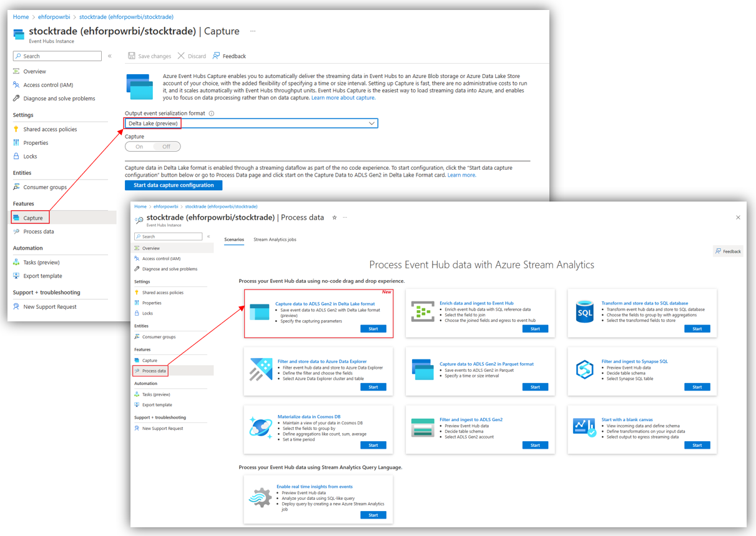The height and width of the screenshot is (536, 756).
Task: Click Overview icon in Process data window
Action: tap(137, 248)
